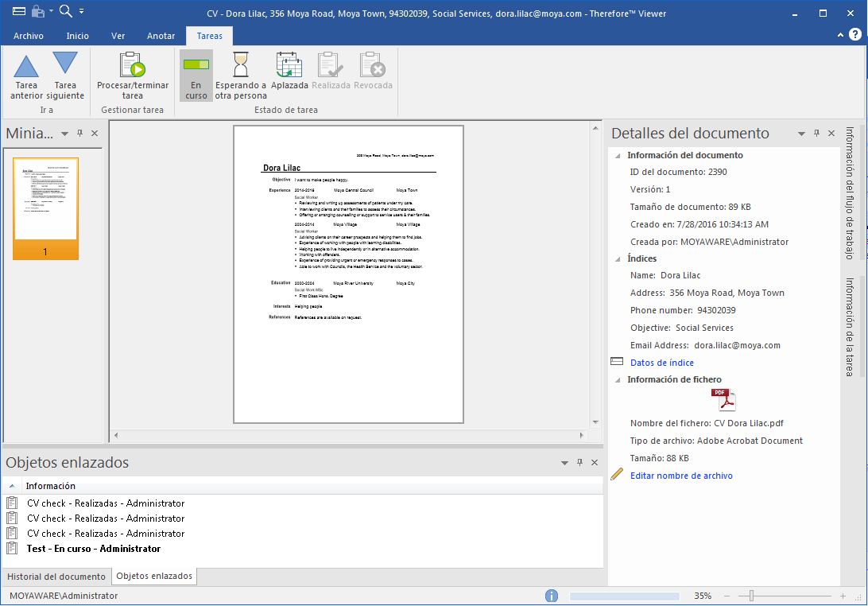Open the application menu icon in title bar
Screen dimensions: 868x606
(x=18, y=11)
